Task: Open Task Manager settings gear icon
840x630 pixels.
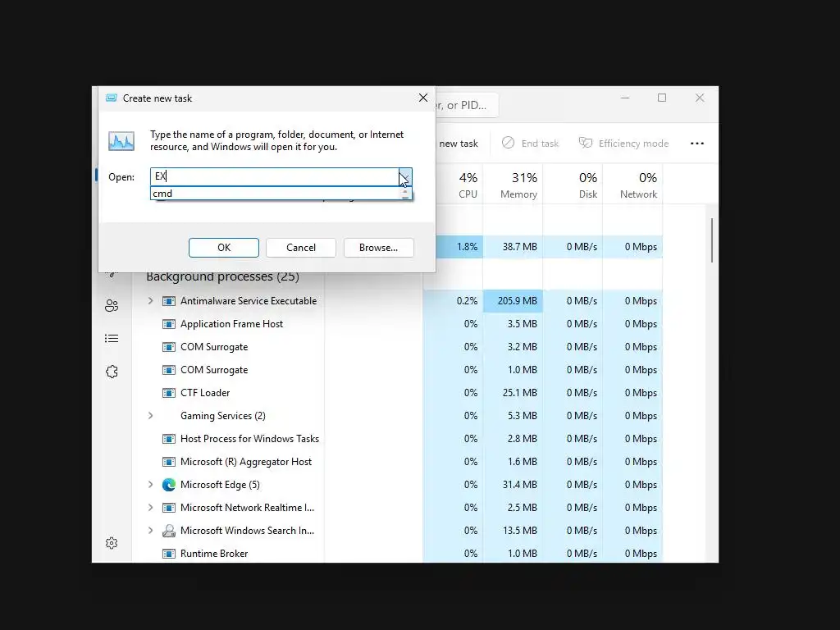Action: [x=112, y=543]
